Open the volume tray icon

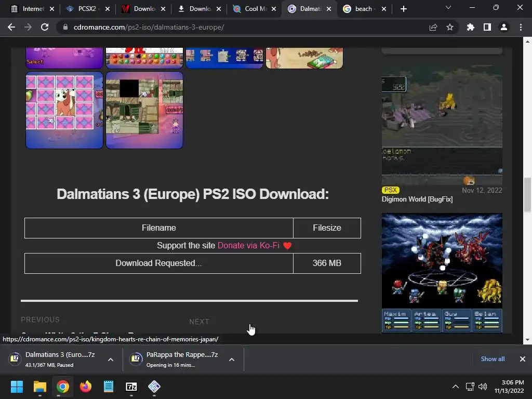(482, 387)
